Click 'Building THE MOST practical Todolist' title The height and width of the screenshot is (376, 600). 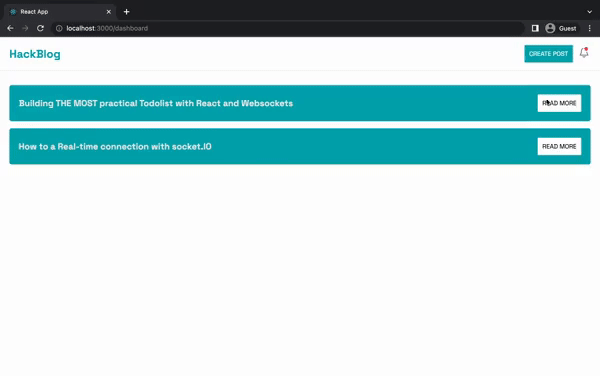pos(156,103)
